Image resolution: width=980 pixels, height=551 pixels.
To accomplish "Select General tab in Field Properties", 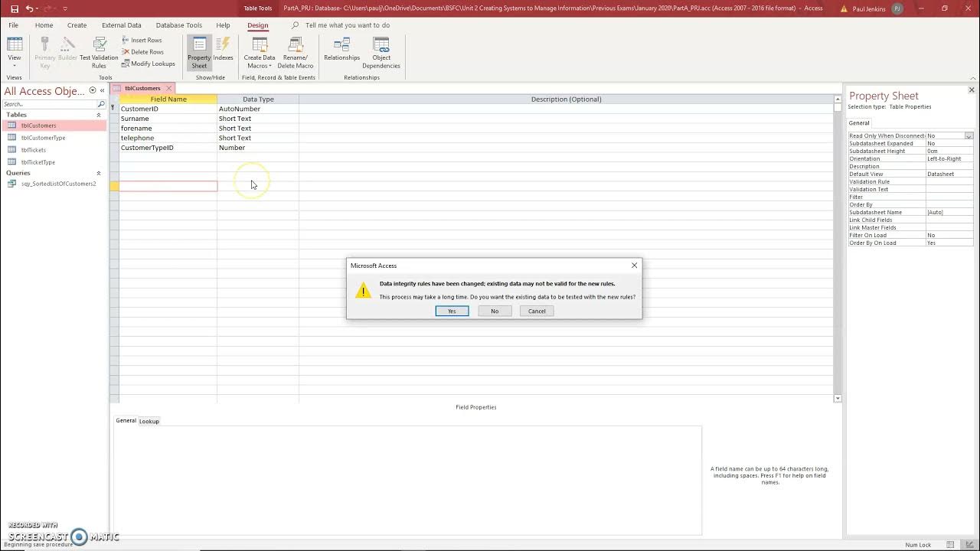I will pos(126,421).
